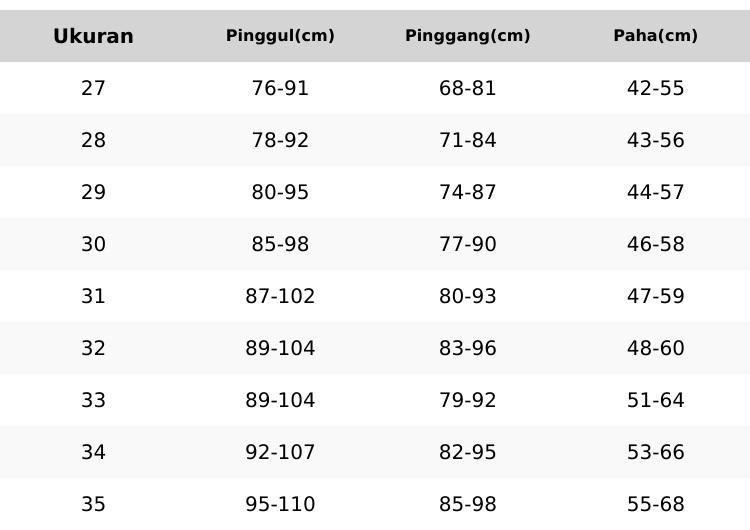Click the 71-84 waist value
Screen dimensions: 750x530
pos(467,141)
